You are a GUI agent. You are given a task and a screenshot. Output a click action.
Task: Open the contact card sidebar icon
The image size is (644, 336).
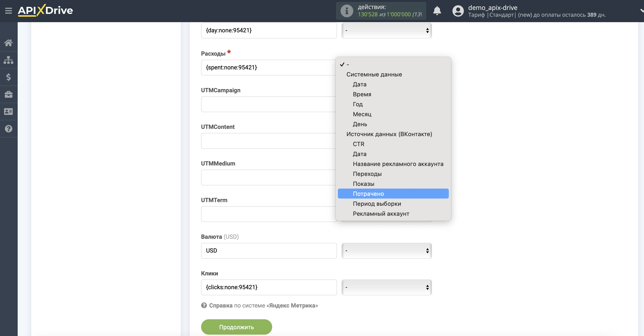tap(9, 111)
